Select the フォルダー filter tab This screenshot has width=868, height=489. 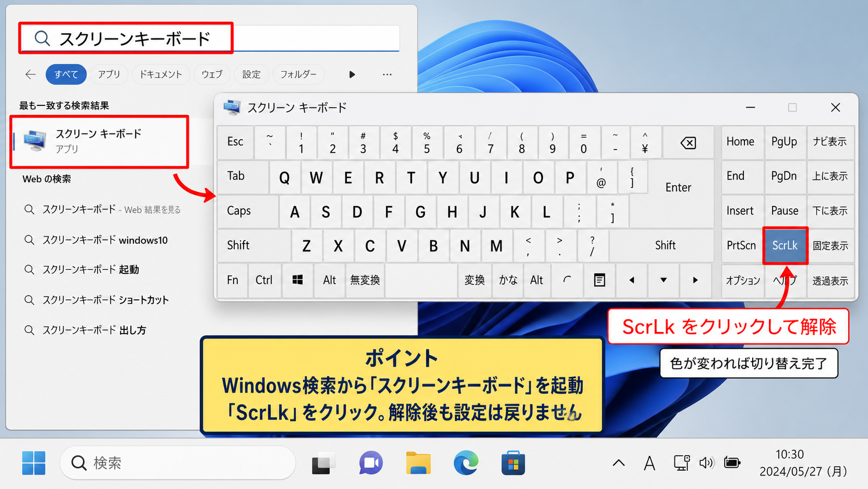[x=299, y=74]
